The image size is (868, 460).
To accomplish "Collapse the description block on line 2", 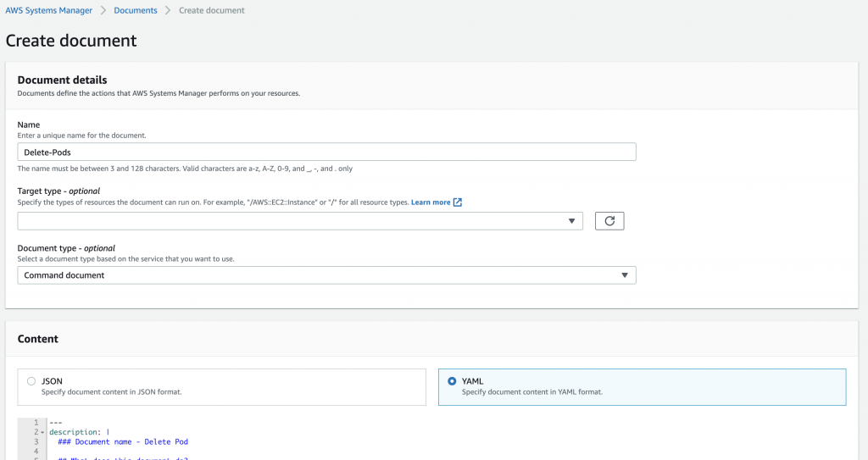I will (x=42, y=432).
